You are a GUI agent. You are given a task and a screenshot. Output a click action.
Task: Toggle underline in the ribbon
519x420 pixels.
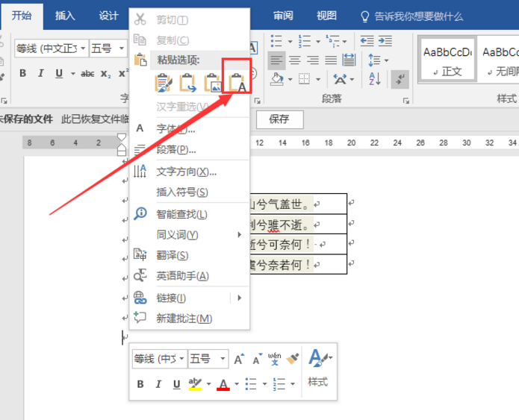(59, 73)
